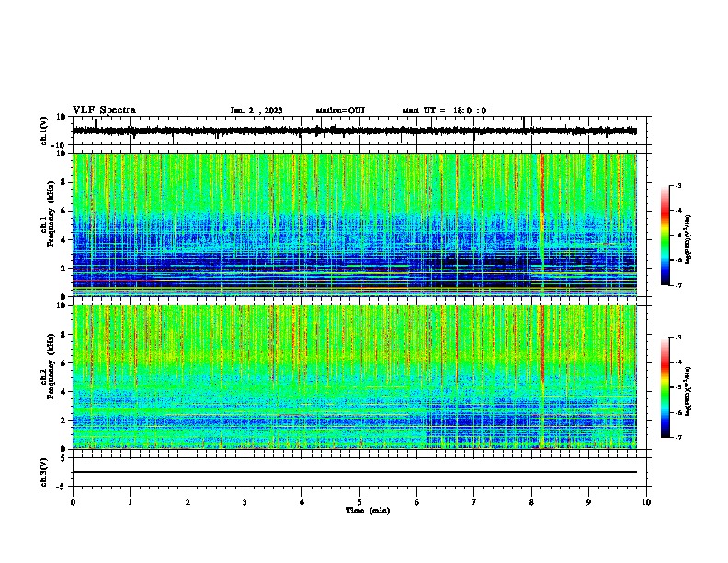The height and width of the screenshot is (563, 728).
Task: Select the "Jan. 2 , 2023" date label
Action: click(256, 110)
